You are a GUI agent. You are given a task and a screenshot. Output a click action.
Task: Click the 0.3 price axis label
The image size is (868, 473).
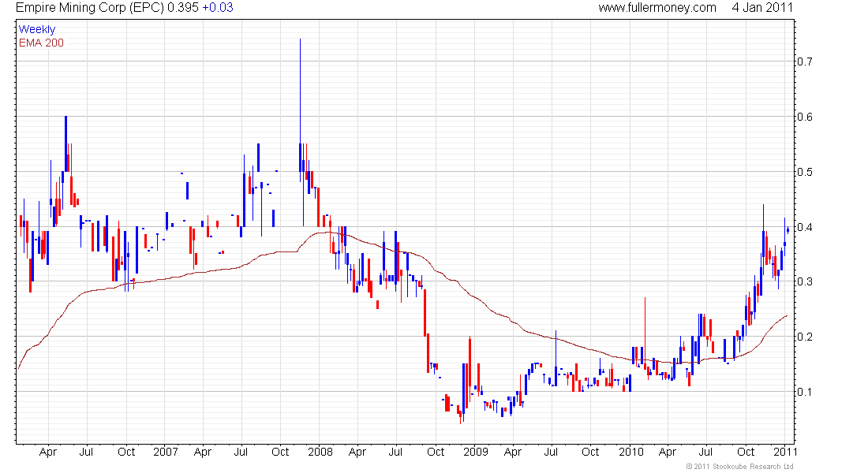tap(805, 281)
